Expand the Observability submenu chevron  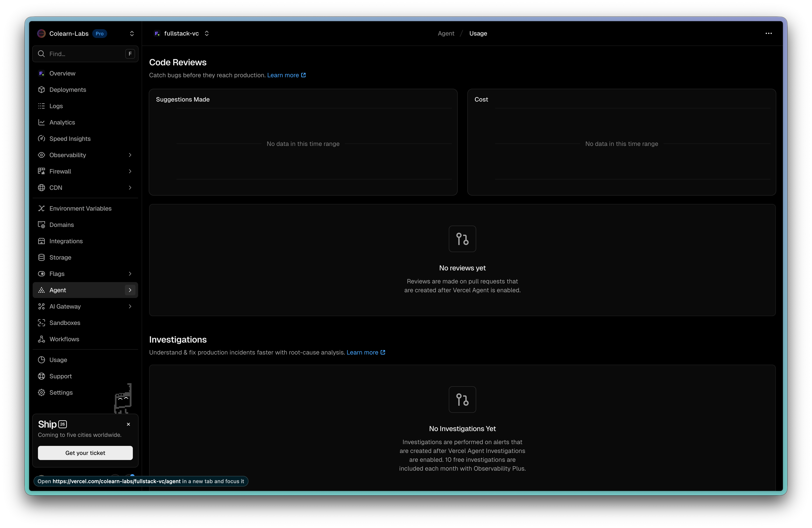[x=130, y=155]
